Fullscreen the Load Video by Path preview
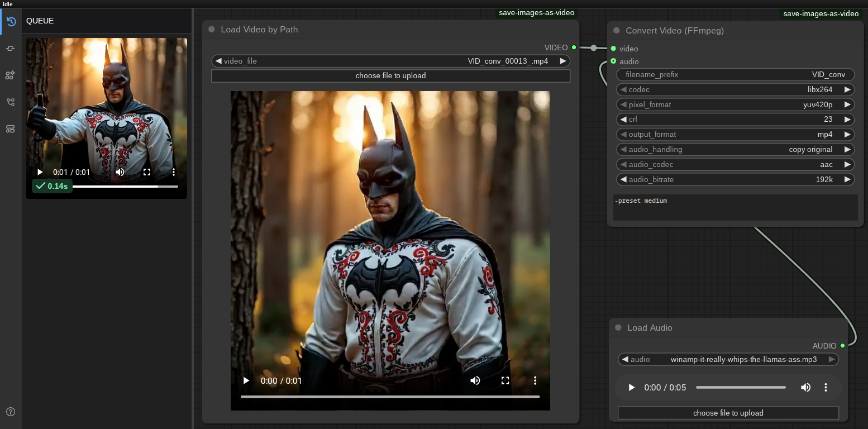868x429 pixels. pos(505,380)
